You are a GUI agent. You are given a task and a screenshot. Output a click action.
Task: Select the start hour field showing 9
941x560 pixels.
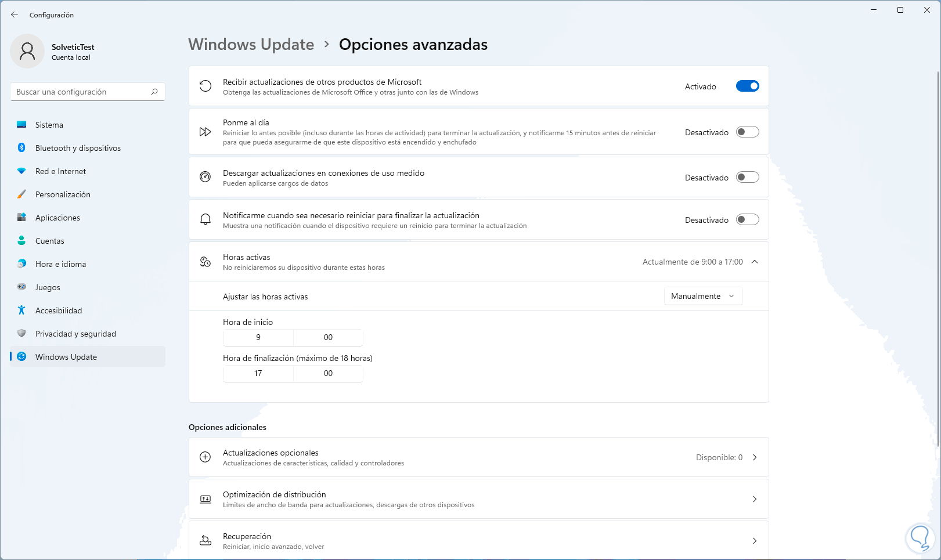click(x=258, y=337)
